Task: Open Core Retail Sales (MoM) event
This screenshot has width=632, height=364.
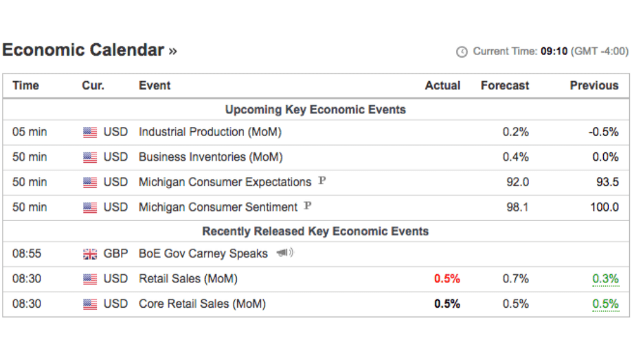Action: [x=202, y=304]
